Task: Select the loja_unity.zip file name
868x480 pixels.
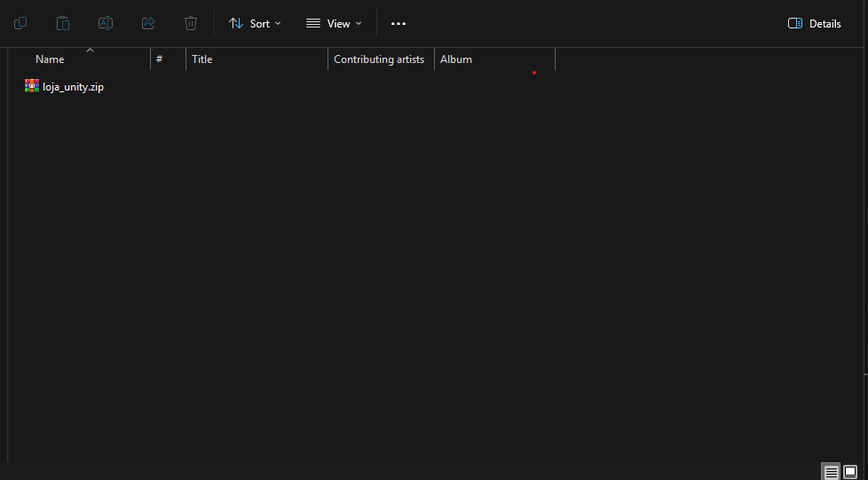Action: (x=73, y=87)
